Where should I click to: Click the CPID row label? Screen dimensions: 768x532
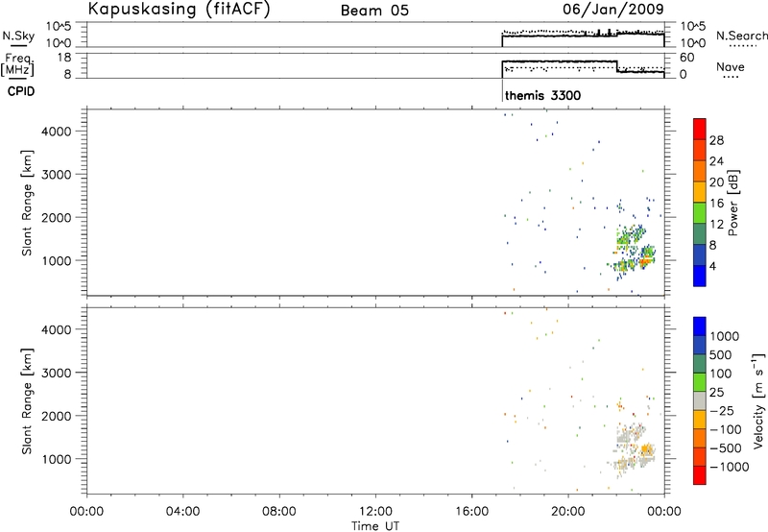[x=21, y=91]
